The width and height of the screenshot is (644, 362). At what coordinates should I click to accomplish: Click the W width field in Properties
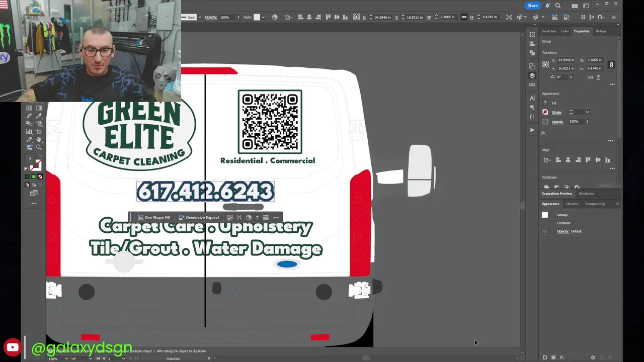pos(595,60)
